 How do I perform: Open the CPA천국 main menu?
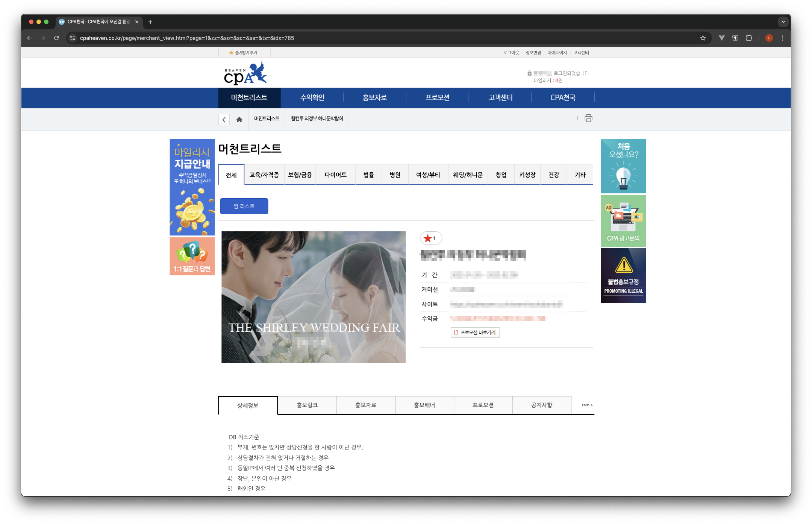563,98
